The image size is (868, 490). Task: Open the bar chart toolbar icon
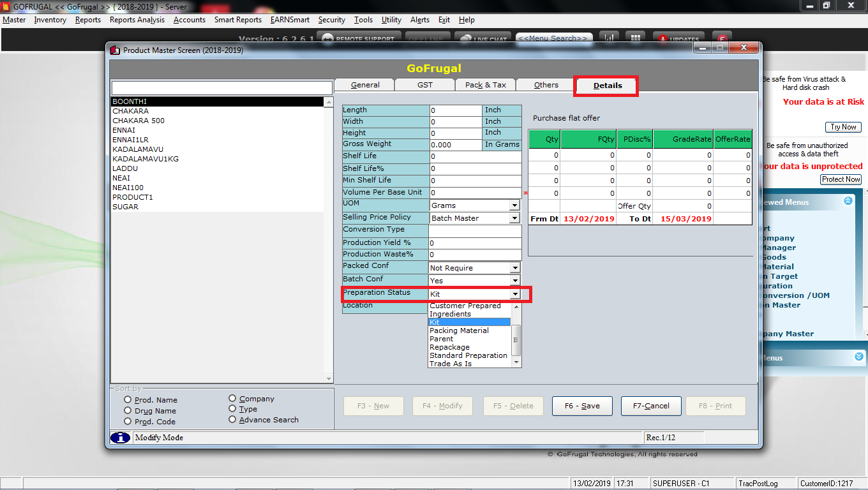609,38
